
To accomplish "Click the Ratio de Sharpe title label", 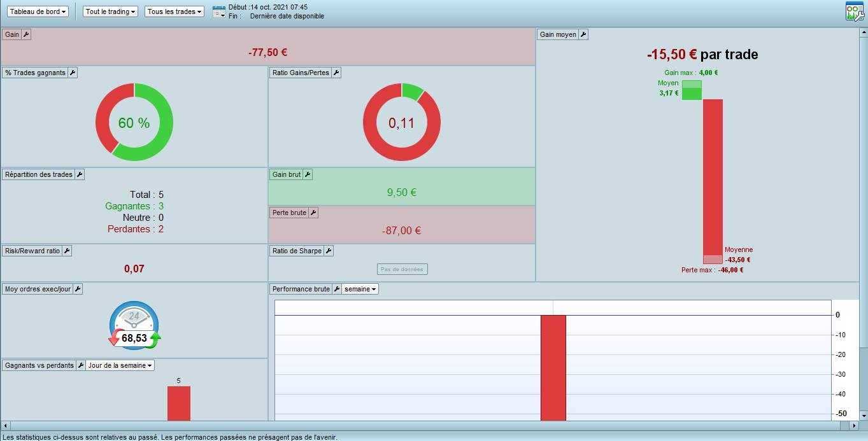I will pyautogui.click(x=297, y=251).
